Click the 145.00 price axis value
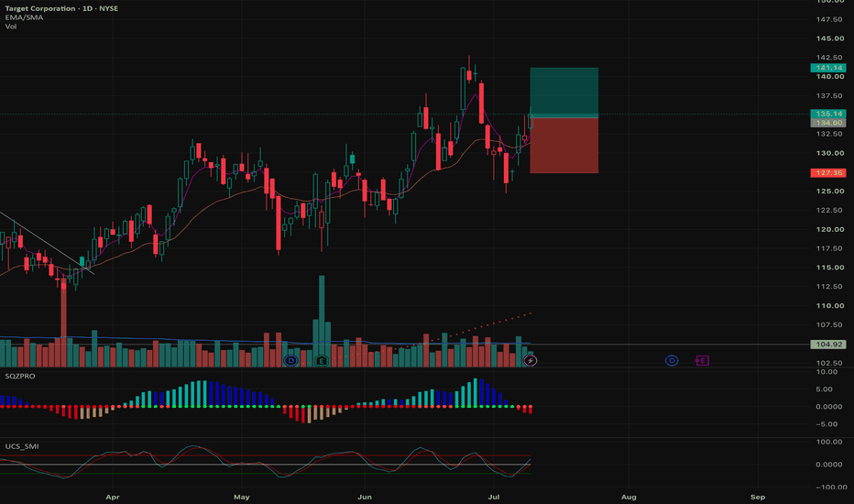 tap(829, 38)
